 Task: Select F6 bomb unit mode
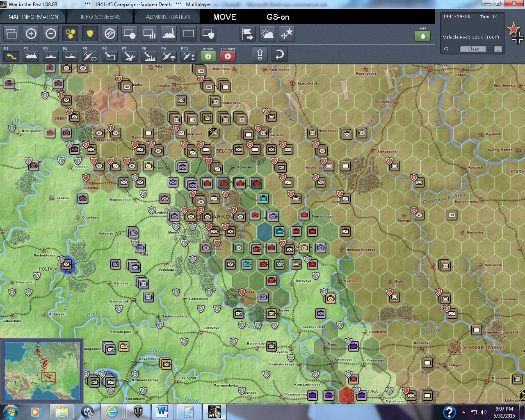click(x=110, y=56)
